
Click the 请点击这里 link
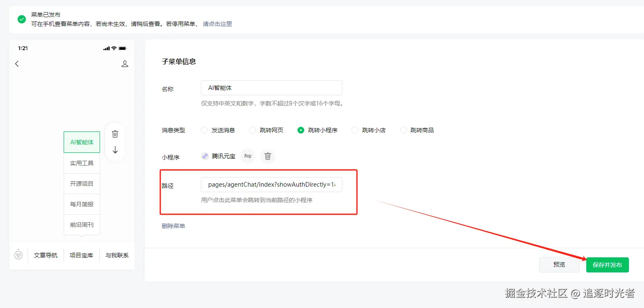(x=218, y=24)
